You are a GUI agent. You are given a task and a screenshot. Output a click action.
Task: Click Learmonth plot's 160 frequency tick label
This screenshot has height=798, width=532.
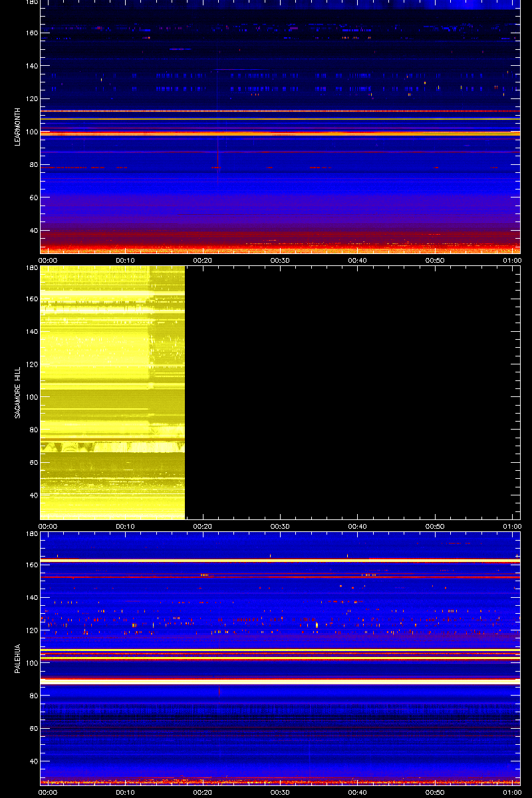coord(31,33)
